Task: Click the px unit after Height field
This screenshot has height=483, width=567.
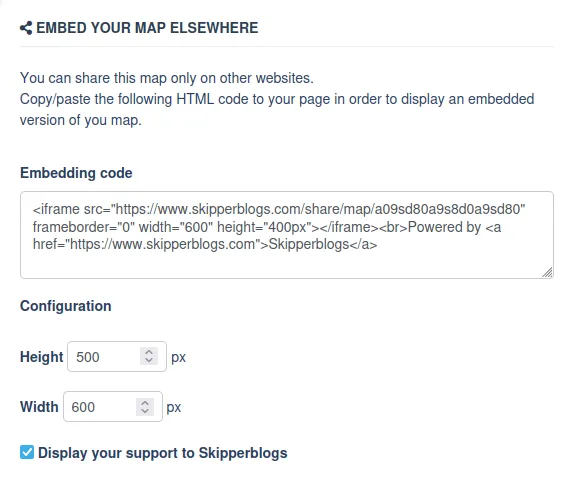Action: pyautogui.click(x=178, y=358)
